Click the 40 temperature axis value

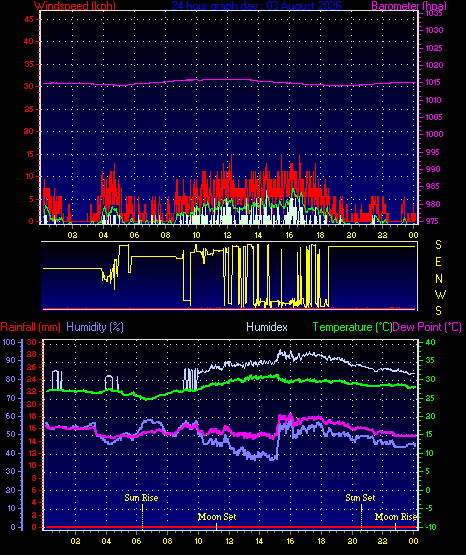coord(431,342)
